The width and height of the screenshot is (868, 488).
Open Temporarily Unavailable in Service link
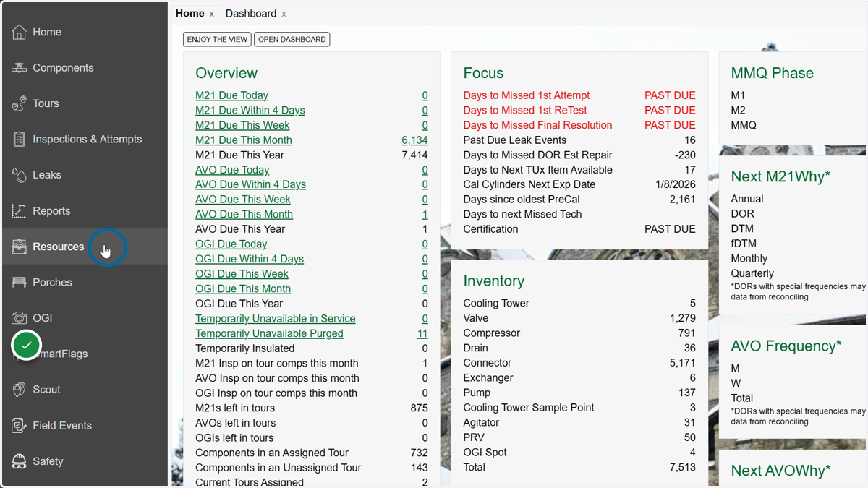pyautogui.click(x=276, y=319)
